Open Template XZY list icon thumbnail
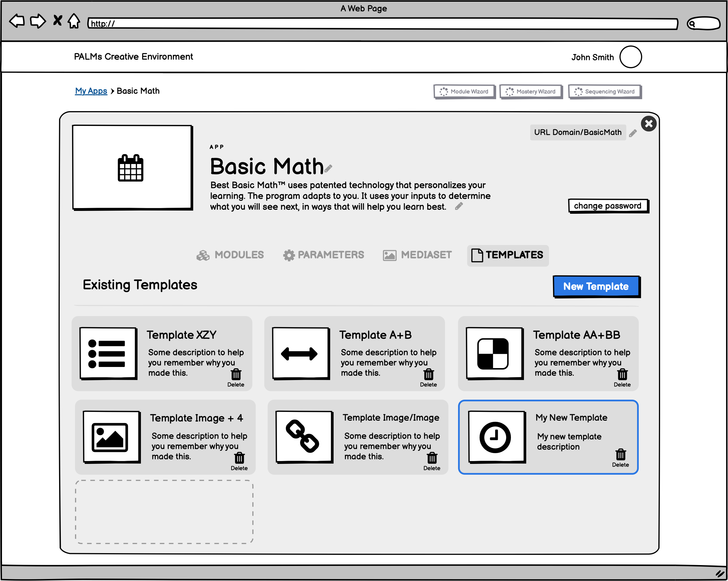Viewport: 728px width, 581px height. [x=108, y=354]
